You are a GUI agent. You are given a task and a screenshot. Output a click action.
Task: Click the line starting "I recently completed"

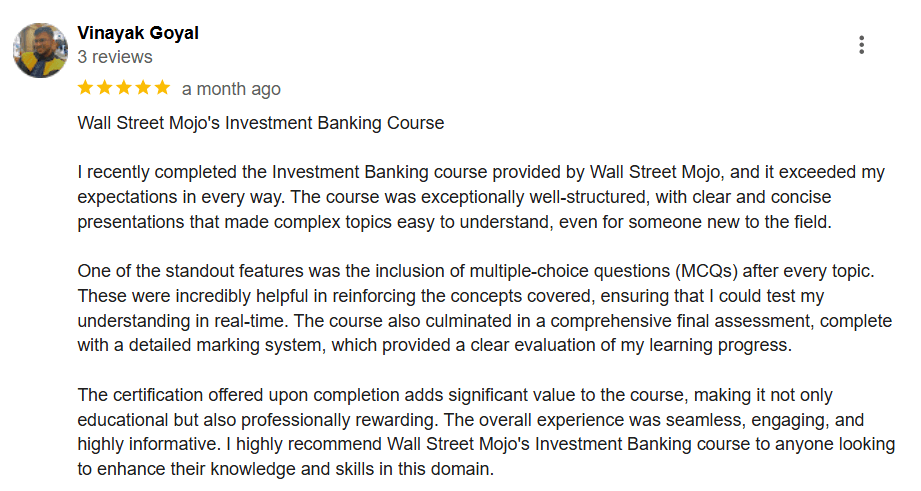480,172
